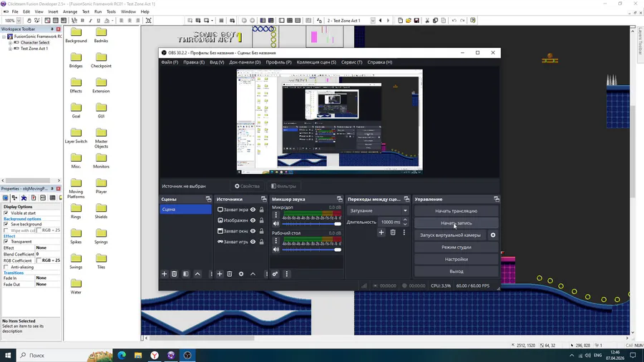Click Начать трансляцию button

[457, 211]
